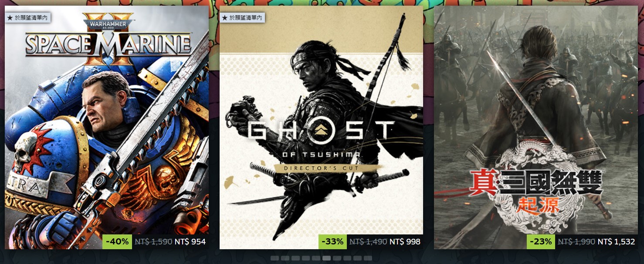Select the -40% discount badge
Image resolution: width=644 pixels, height=264 pixels.
coord(117,241)
